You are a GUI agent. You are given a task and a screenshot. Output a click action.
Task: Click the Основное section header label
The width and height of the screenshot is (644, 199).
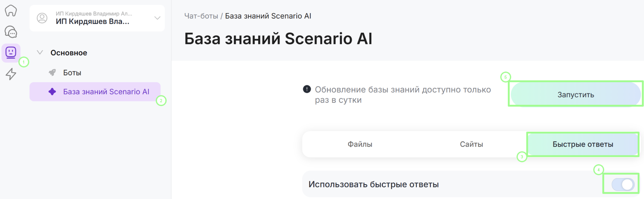(69, 53)
